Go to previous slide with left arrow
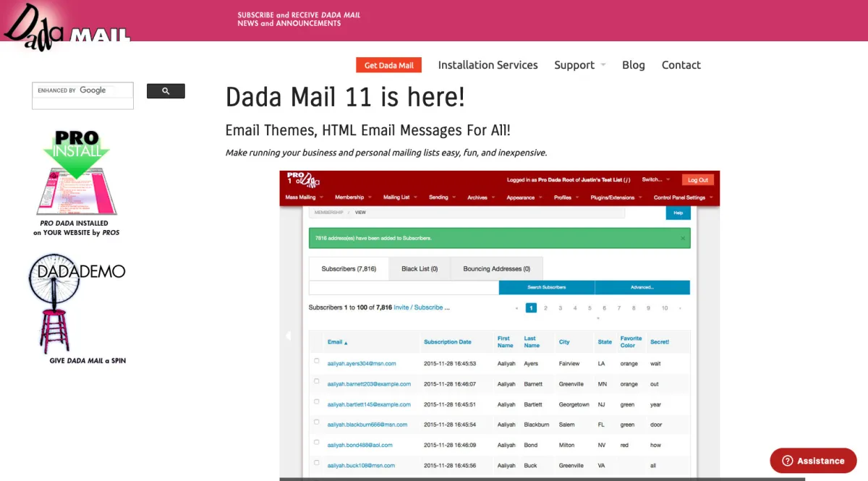Screen dimensions: 868x481 click(288, 336)
